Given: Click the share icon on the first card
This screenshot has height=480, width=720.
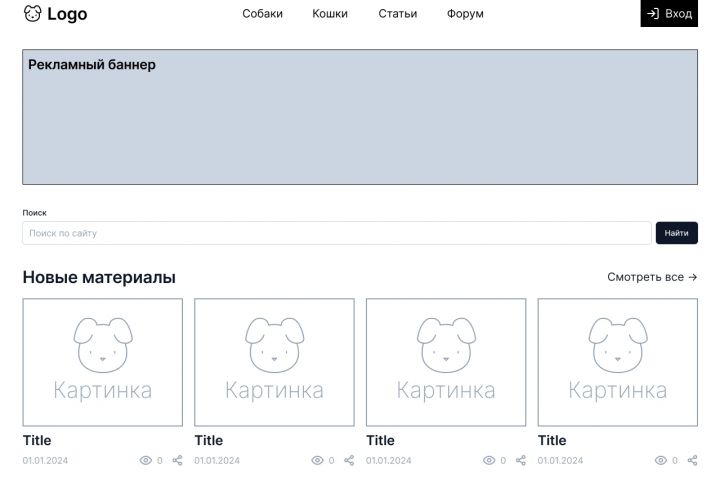Looking at the screenshot, I should pyautogui.click(x=178, y=460).
